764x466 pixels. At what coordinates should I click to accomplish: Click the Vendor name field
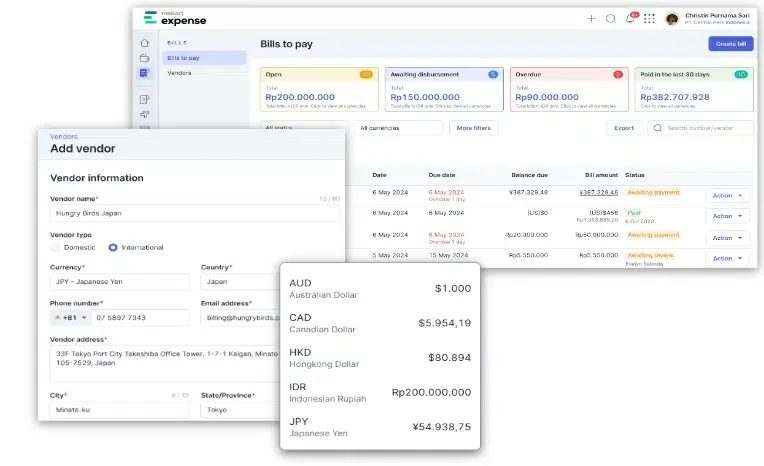(195, 214)
